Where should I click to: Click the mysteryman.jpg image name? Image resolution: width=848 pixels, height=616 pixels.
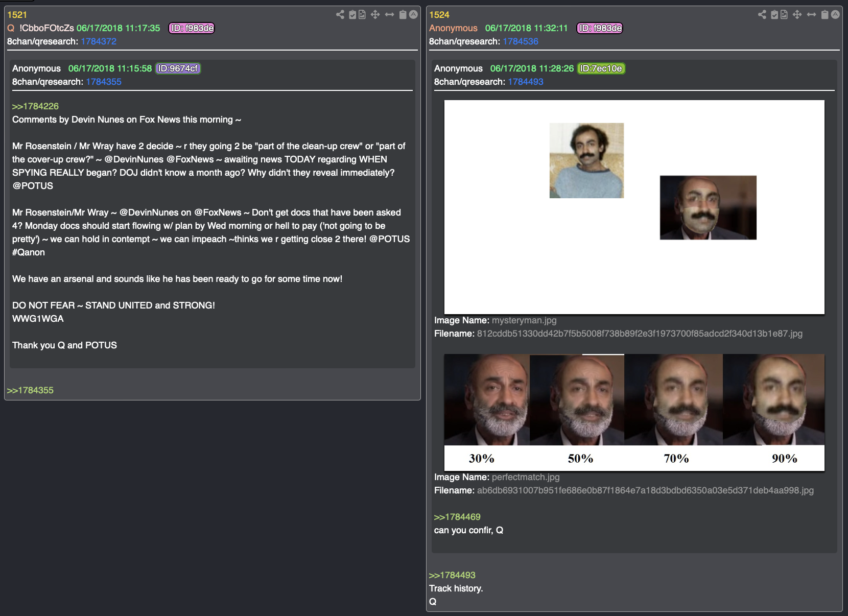click(524, 320)
